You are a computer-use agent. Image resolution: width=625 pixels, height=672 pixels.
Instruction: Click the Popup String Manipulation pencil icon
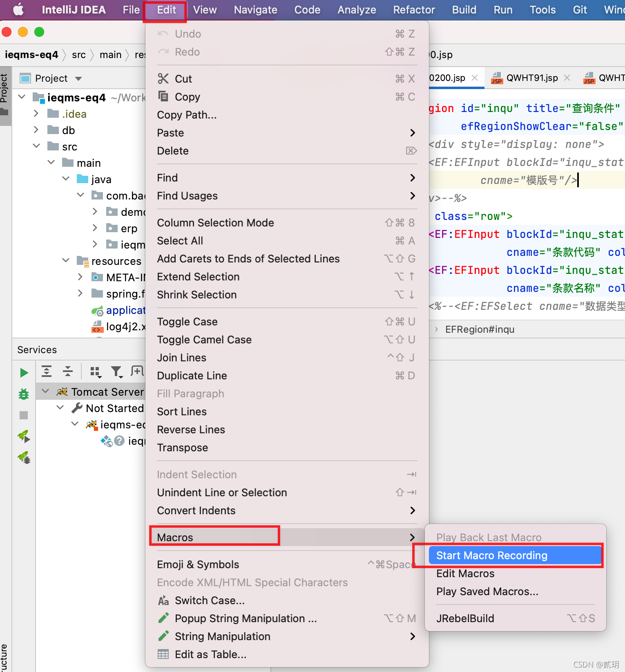click(163, 618)
